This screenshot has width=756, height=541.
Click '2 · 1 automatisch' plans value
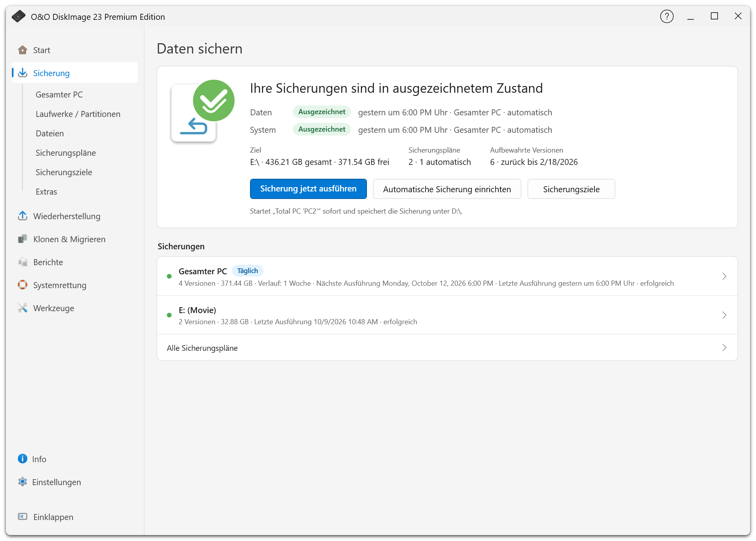click(440, 162)
